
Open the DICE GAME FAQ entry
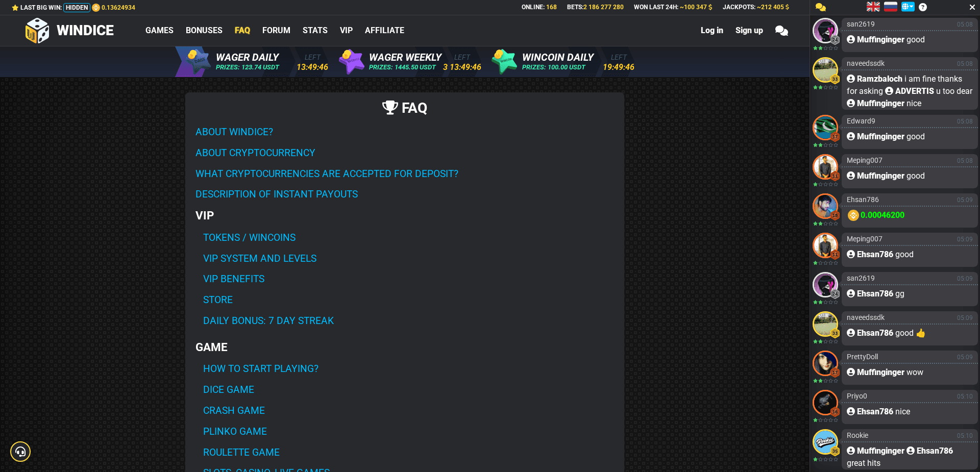coord(228,389)
